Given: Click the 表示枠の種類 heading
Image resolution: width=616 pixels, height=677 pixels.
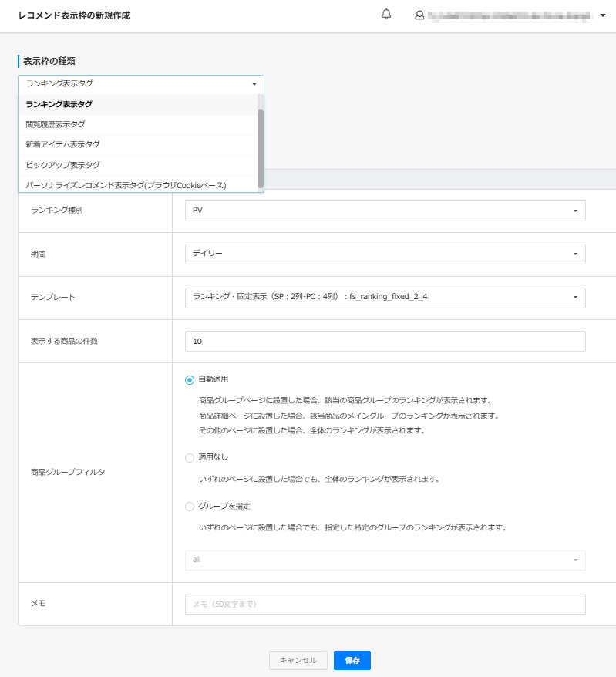Looking at the screenshot, I should [49, 62].
